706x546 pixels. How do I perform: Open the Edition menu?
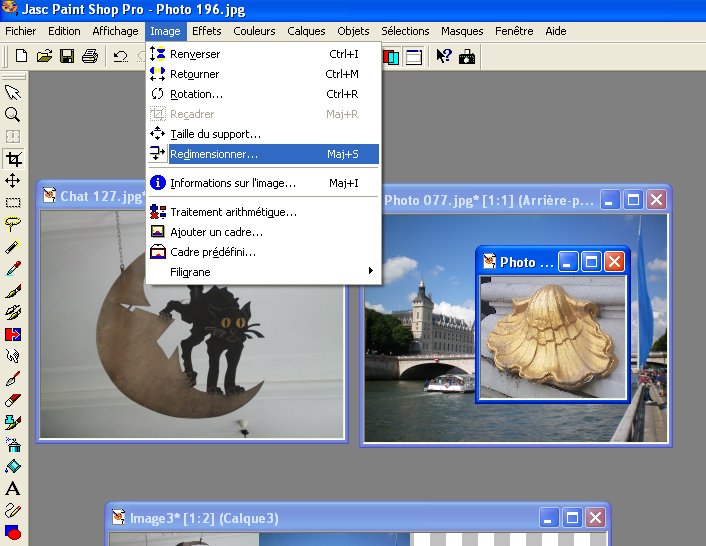pos(64,31)
